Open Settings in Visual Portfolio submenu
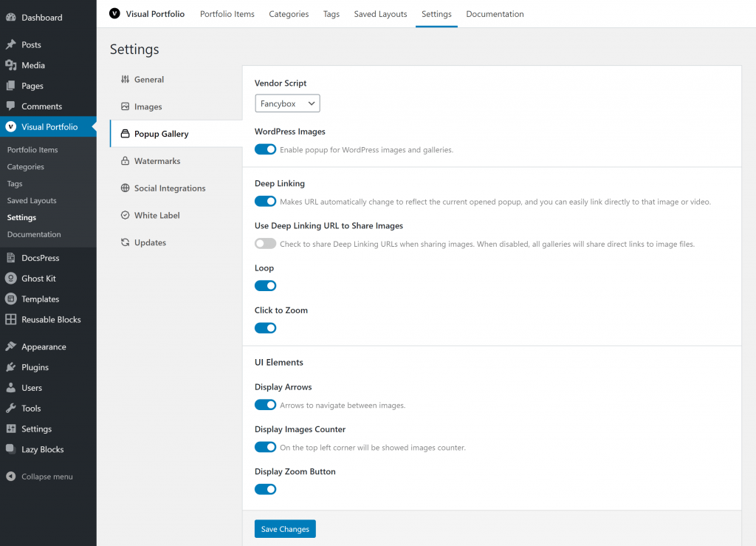This screenshot has width=756, height=546. coord(21,217)
